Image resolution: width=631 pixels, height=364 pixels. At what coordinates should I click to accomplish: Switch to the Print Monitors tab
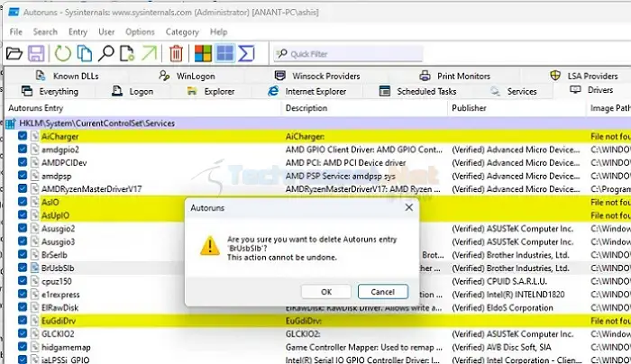pyautogui.click(x=455, y=76)
